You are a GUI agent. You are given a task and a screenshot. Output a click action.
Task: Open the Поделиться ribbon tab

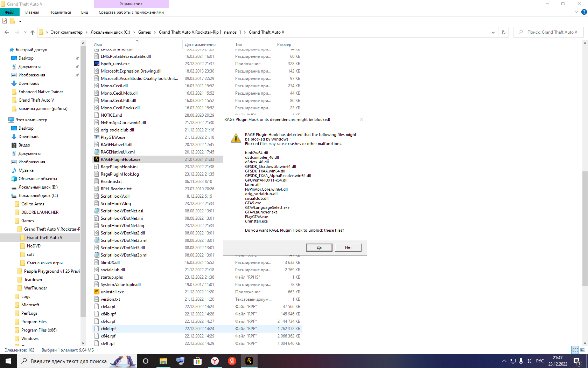[60, 12]
